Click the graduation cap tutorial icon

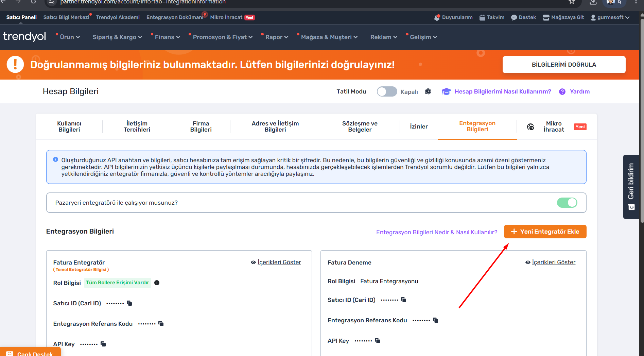tap(446, 91)
